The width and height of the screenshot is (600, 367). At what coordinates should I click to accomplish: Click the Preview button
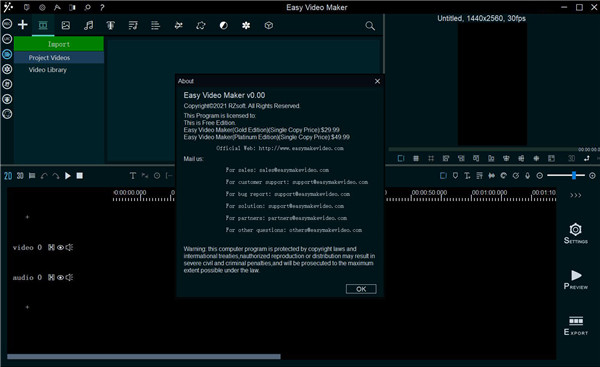tap(576, 280)
